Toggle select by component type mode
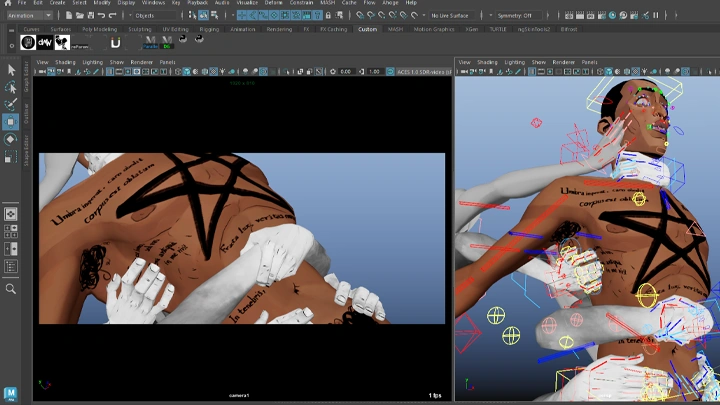 click(214, 15)
